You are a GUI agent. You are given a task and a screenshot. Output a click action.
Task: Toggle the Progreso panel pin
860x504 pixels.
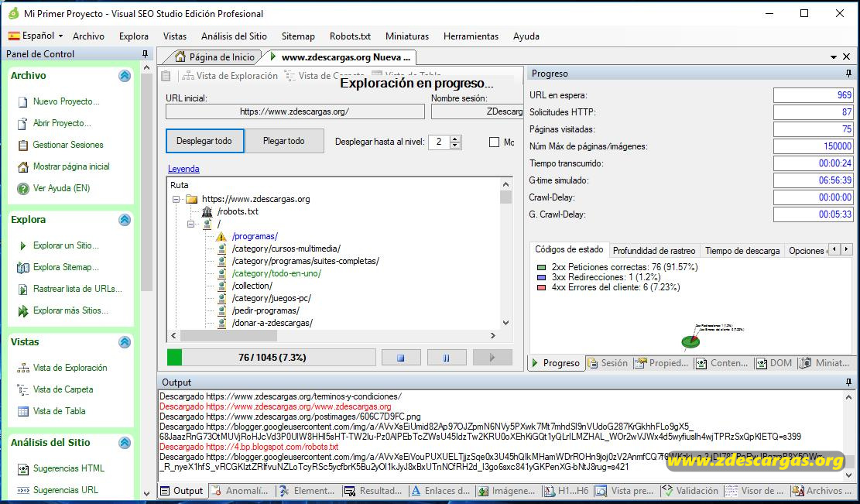[849, 74]
